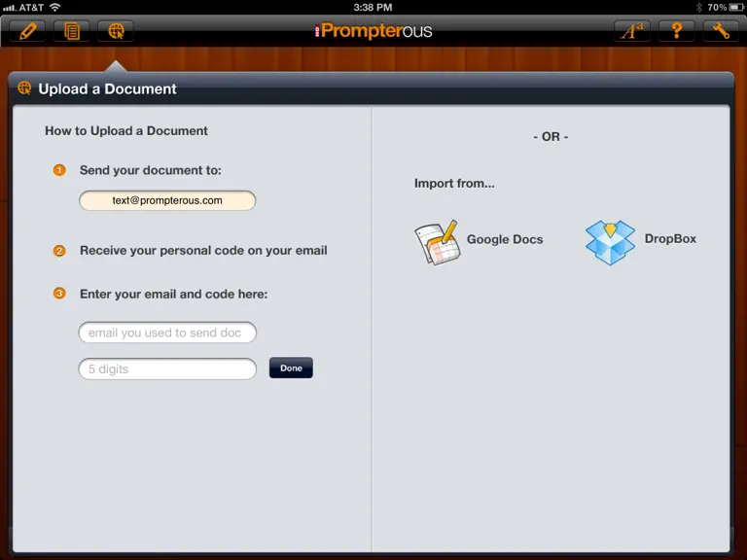Open settings with the wrench icon
747x560 pixels.
[x=721, y=31]
